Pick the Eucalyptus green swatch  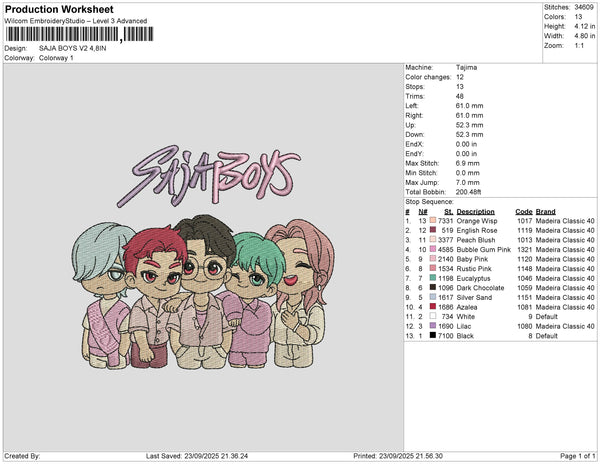click(433, 278)
